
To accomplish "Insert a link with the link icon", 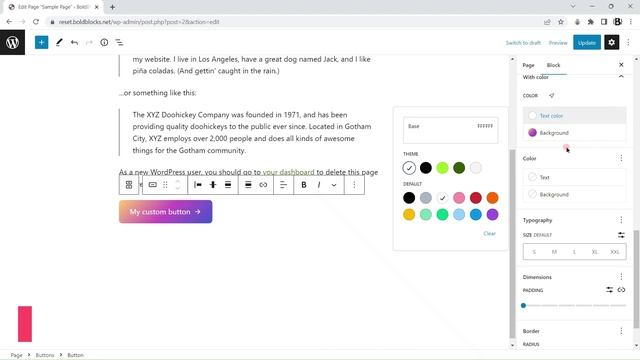I will coord(263,185).
